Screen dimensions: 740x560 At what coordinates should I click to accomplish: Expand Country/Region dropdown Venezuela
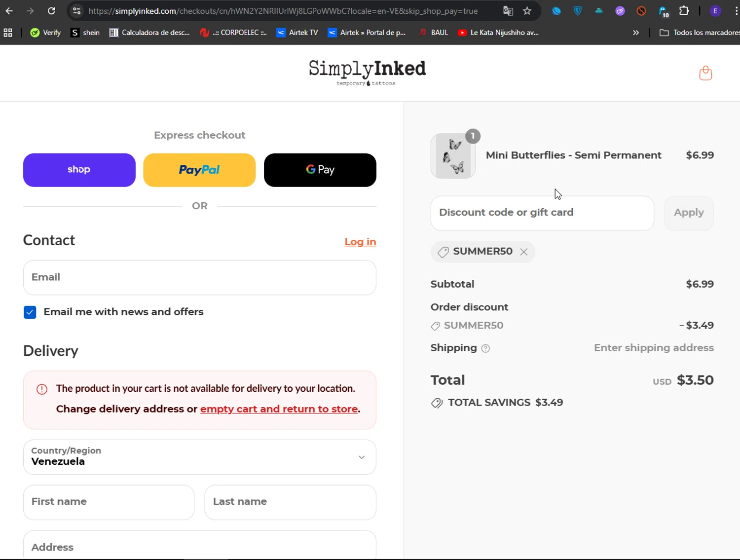[200, 457]
